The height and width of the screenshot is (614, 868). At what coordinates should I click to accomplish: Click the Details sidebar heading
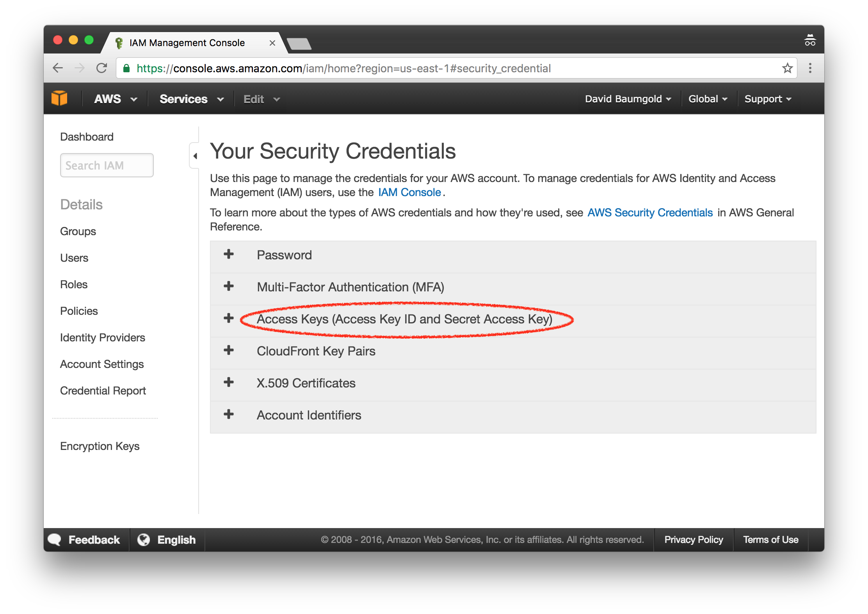tap(81, 204)
